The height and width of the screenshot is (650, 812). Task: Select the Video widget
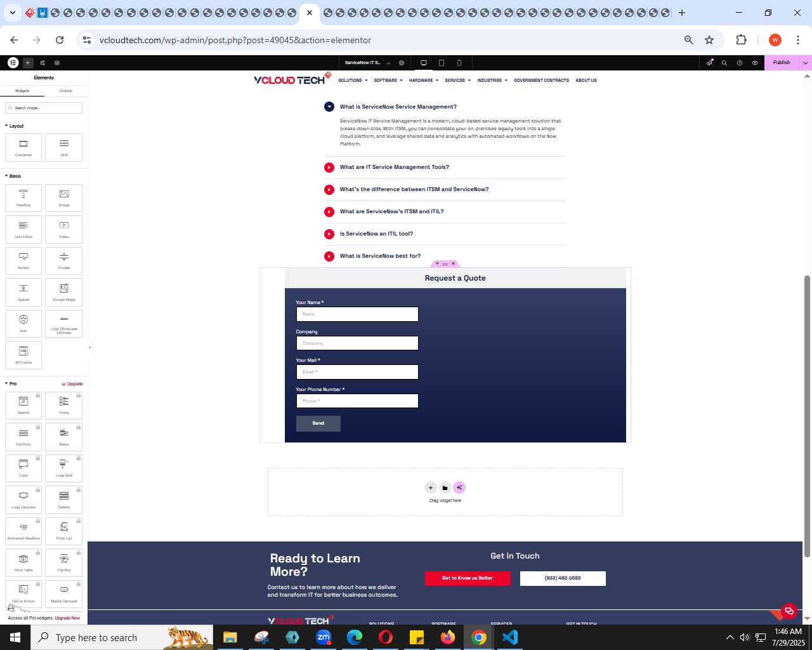tap(64, 229)
